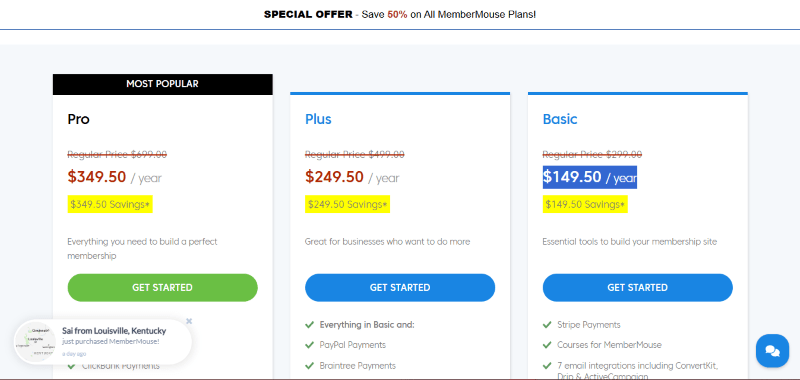Click the green Get Started button for Pro
The height and width of the screenshot is (380, 800).
coord(162,288)
